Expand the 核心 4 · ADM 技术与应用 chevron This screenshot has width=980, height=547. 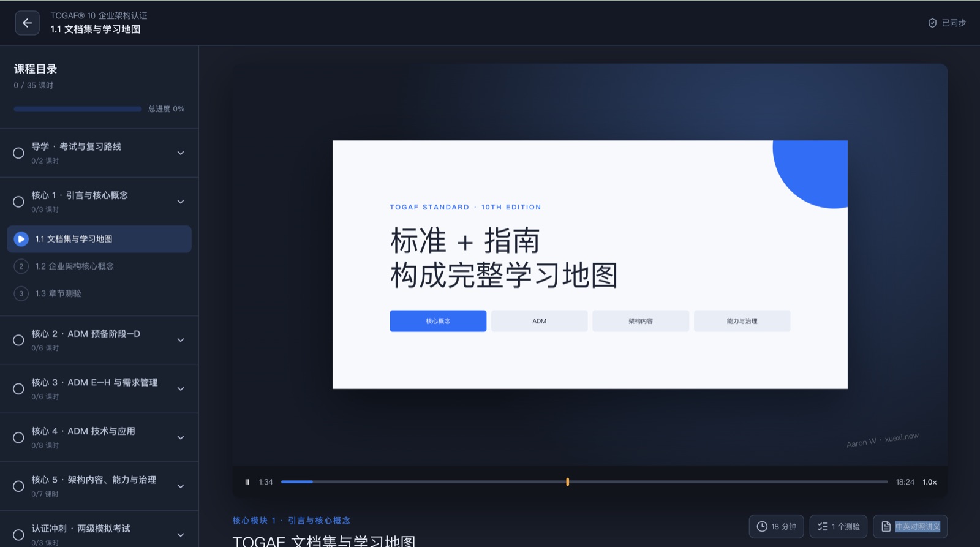[x=181, y=437]
